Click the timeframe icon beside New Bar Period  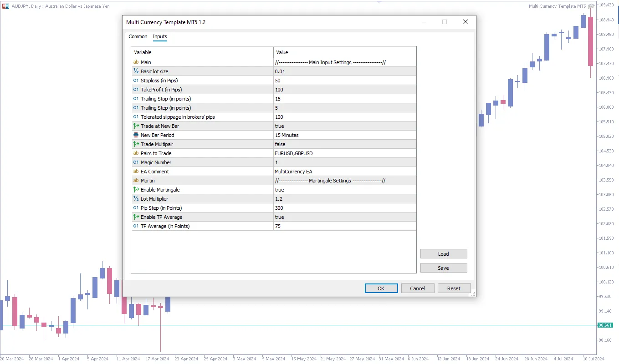tap(136, 135)
